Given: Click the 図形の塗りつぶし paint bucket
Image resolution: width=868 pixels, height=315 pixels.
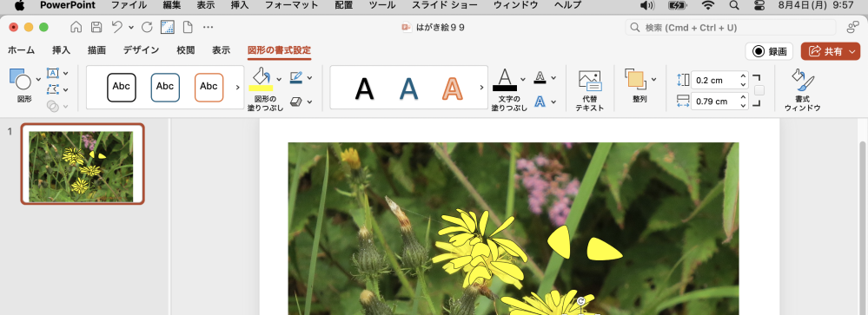Looking at the screenshot, I should 261,79.
